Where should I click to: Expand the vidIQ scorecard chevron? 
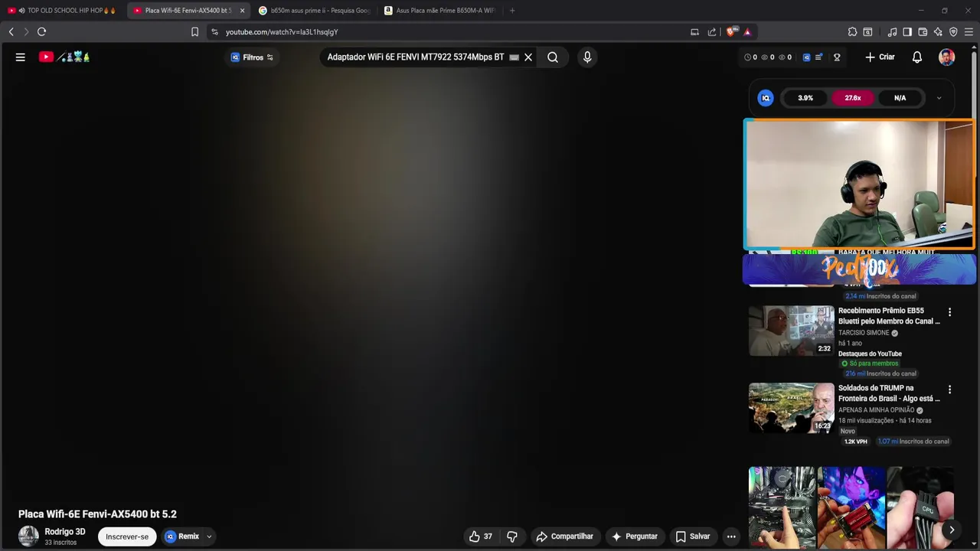coord(939,98)
